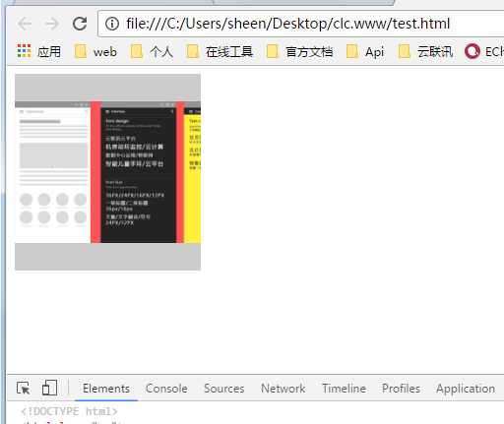504x424 pixels.
Task: Open the ECh bookmark with red icon
Action: 484,51
